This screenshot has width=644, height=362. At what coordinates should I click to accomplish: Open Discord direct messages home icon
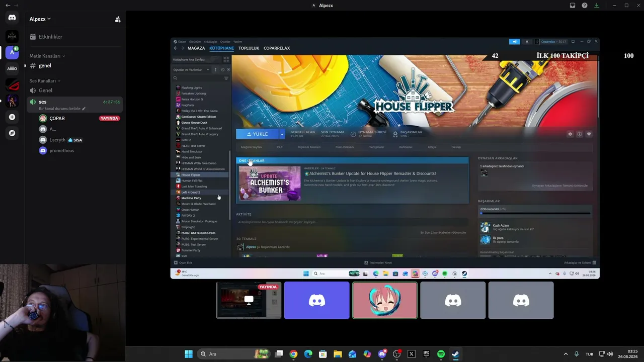(12, 18)
